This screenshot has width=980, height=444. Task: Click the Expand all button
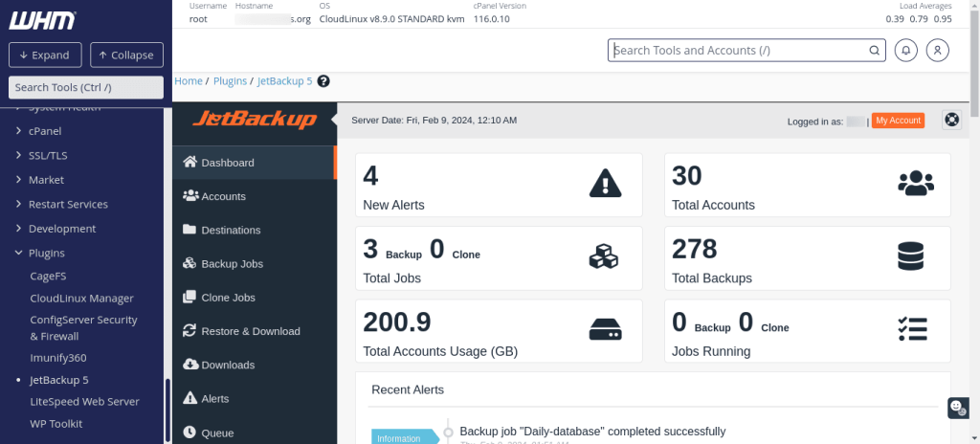pyautogui.click(x=45, y=55)
